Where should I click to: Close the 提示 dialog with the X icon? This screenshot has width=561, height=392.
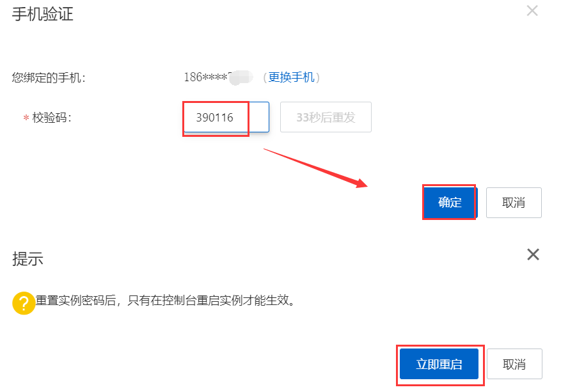(533, 255)
